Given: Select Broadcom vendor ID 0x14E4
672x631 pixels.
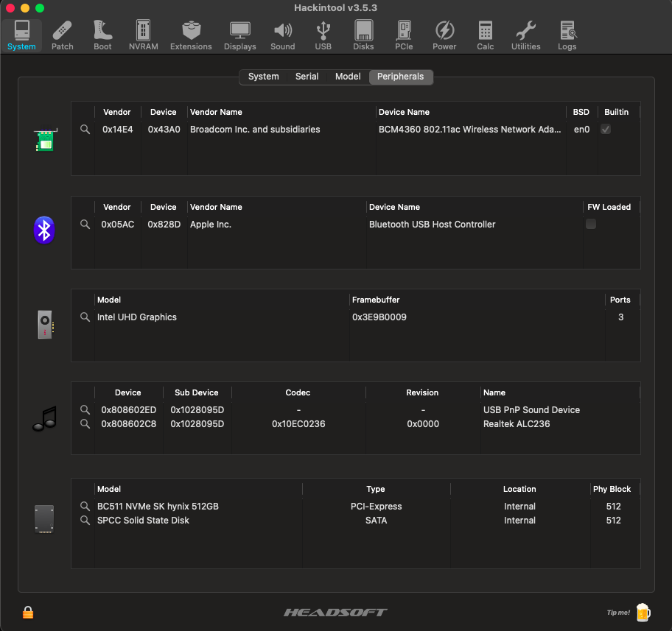Looking at the screenshot, I should [x=117, y=130].
